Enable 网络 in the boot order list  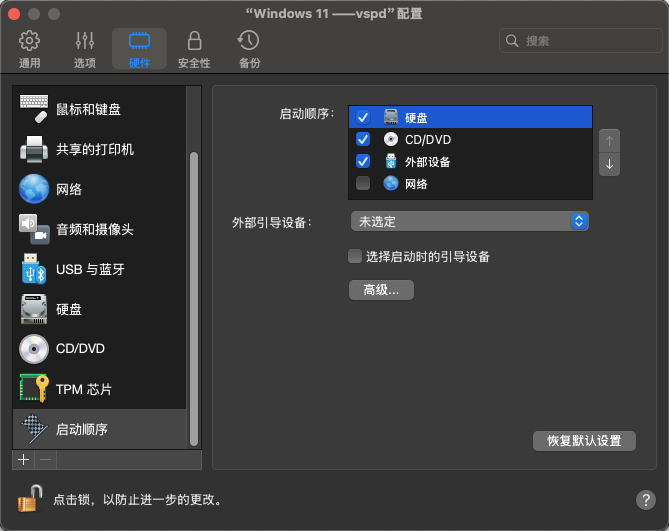(x=363, y=183)
